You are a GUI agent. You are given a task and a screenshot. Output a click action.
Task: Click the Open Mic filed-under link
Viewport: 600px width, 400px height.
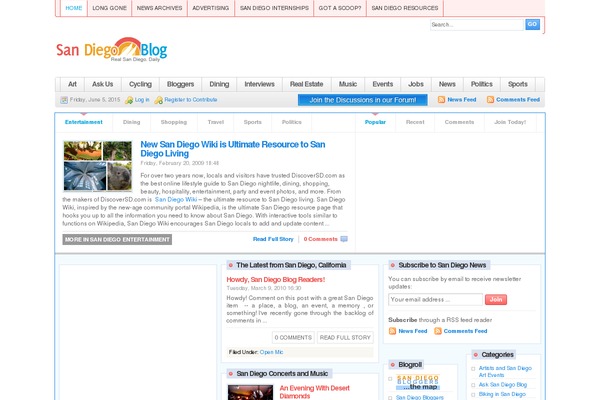point(271,352)
